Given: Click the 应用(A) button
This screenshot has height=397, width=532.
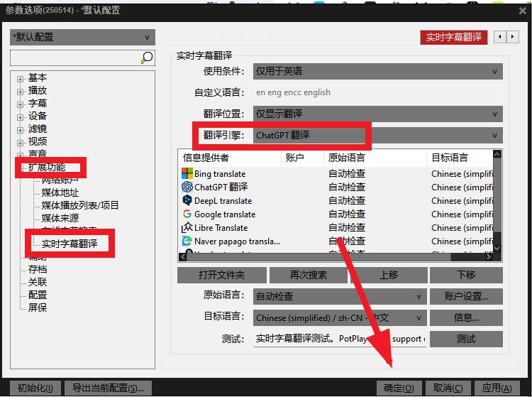Looking at the screenshot, I should [x=497, y=388].
